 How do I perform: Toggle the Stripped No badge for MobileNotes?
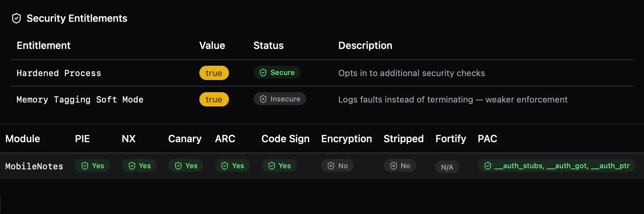click(x=400, y=165)
